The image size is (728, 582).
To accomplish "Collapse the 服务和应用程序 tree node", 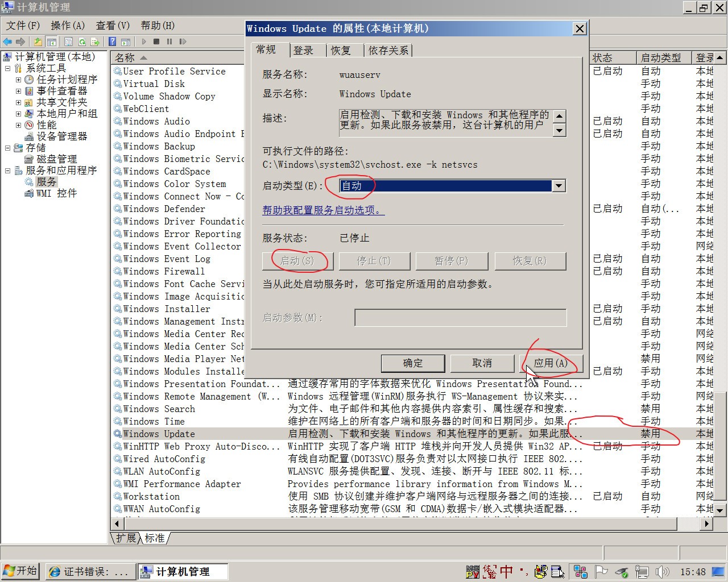I will 7,171.
